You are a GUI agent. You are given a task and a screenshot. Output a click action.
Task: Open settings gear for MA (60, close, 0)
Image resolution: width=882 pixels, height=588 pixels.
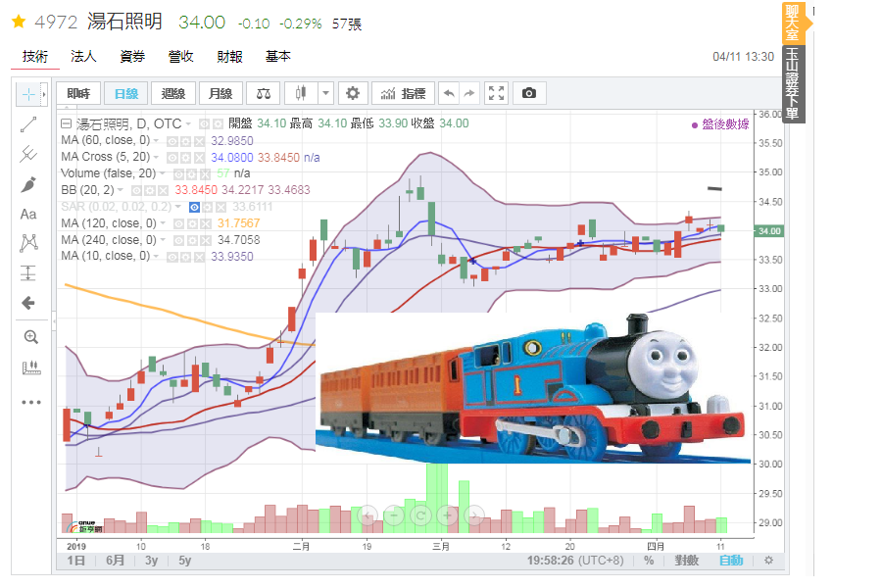(x=185, y=141)
